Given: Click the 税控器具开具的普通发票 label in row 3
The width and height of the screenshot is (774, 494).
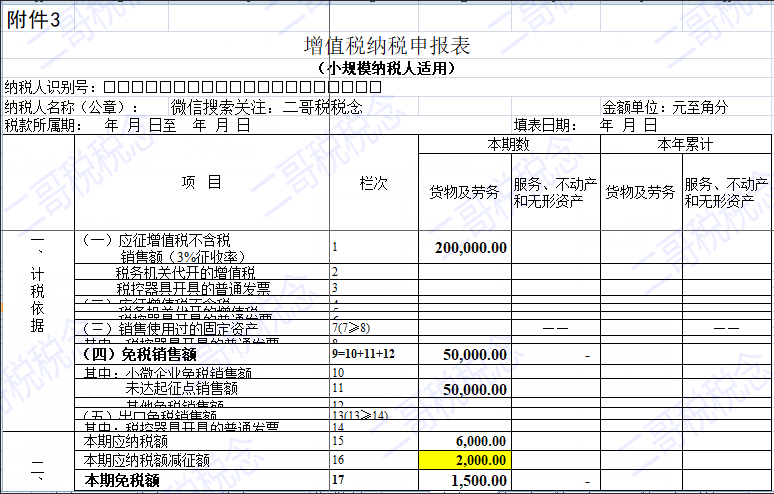Looking at the screenshot, I should (201, 288).
